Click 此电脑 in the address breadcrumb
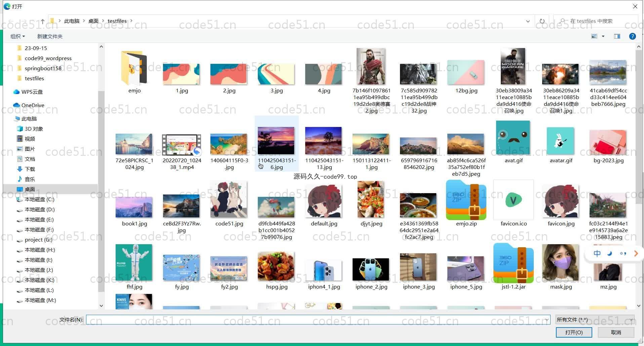The height and width of the screenshot is (346, 644). [72, 21]
